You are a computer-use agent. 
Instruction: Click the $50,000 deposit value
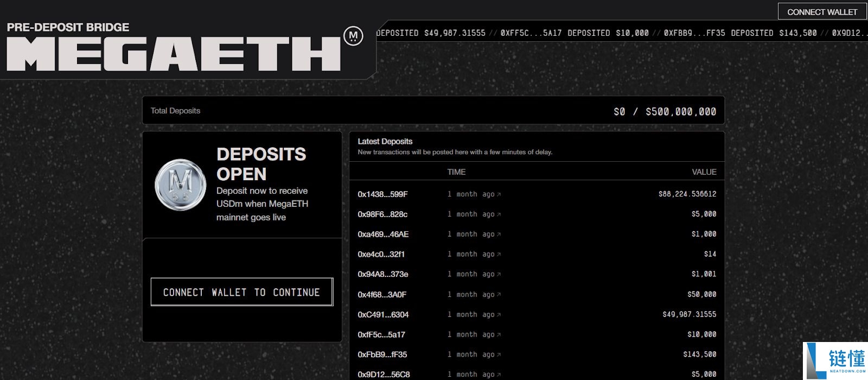tap(701, 294)
